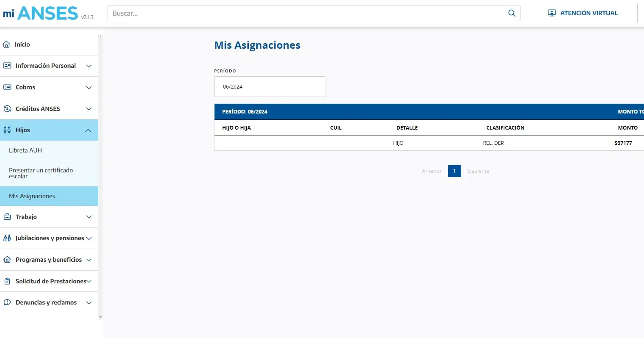The image size is (644, 338).
Task: Click the REL. DEP. classification cell
Action: [493, 143]
